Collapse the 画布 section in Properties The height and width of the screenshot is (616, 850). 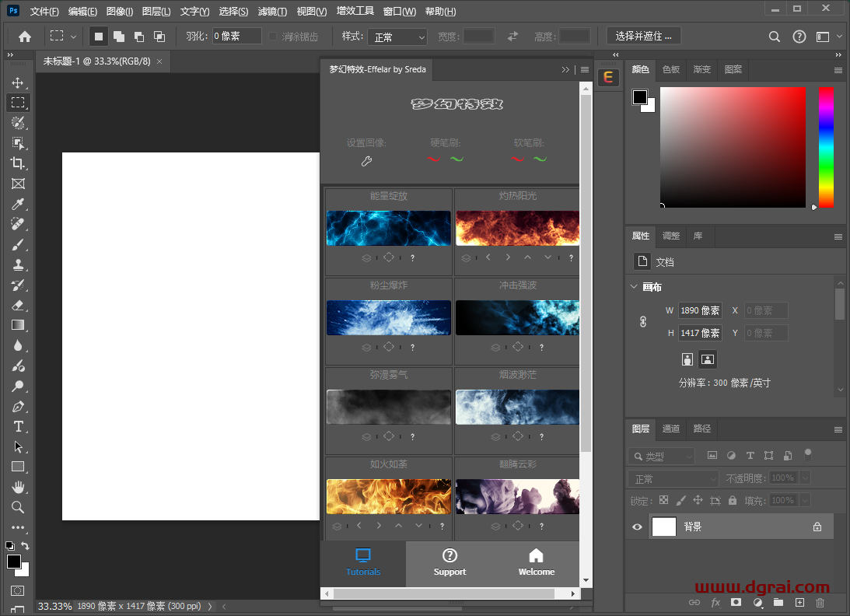(x=634, y=286)
